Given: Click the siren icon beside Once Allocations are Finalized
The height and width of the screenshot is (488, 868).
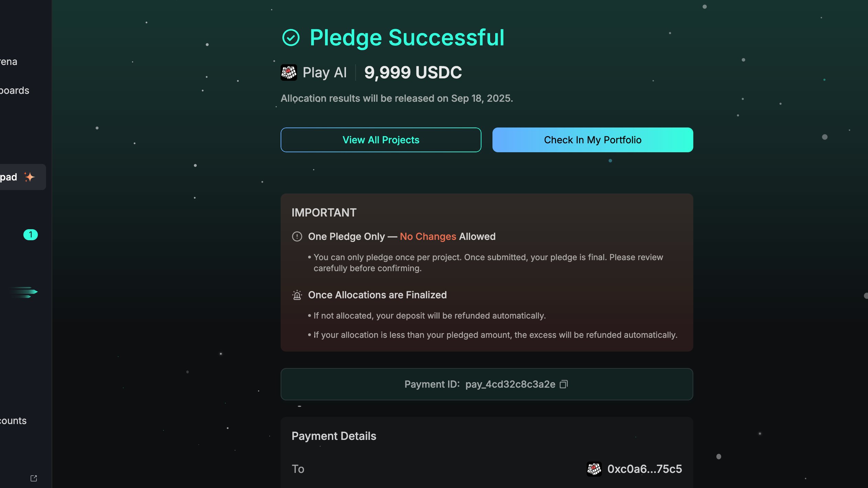Looking at the screenshot, I should coord(297,295).
